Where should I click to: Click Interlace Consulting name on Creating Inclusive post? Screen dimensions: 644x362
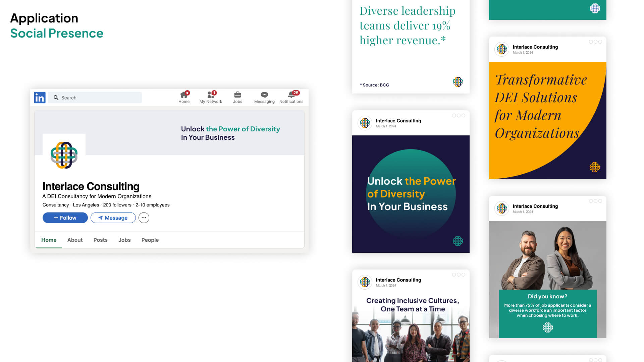398,280
